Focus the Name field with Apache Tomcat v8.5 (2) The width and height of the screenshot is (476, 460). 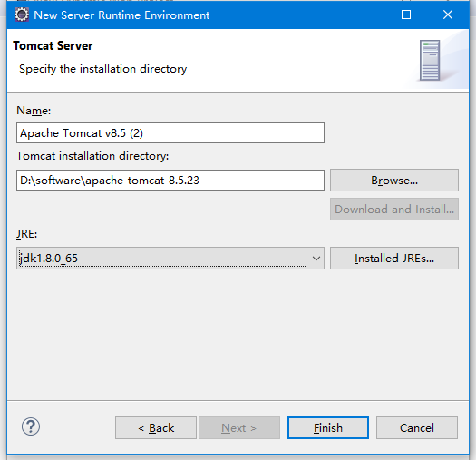[170, 132]
